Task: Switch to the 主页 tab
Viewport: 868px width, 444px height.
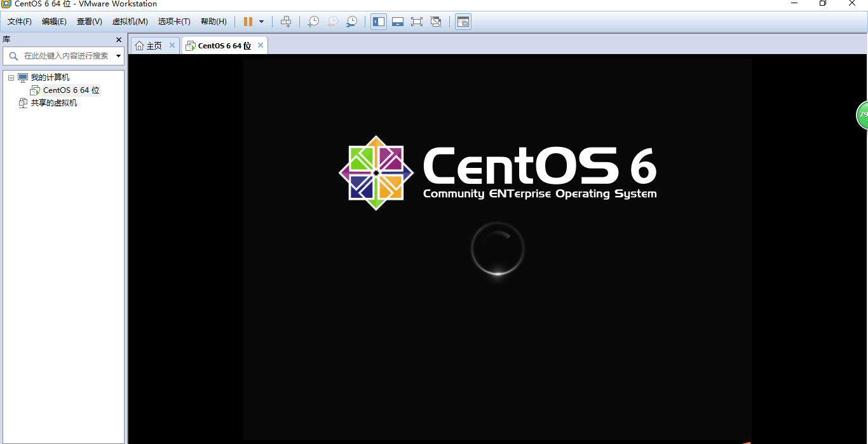Action: [x=154, y=46]
